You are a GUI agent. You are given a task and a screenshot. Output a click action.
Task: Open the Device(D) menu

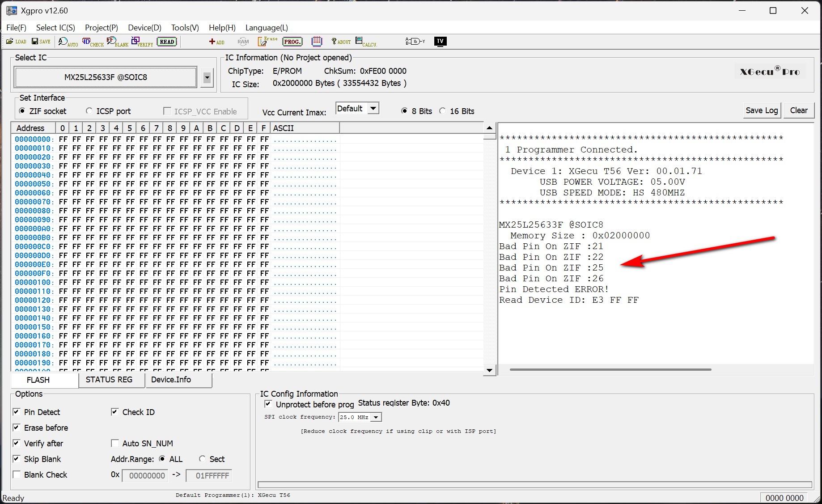click(144, 28)
